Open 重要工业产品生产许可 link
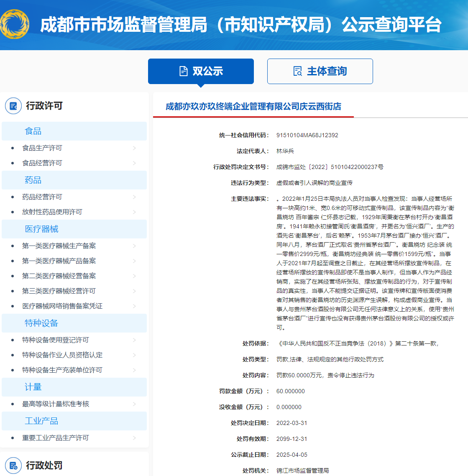Screen dimensions: 468x476 [56, 438]
